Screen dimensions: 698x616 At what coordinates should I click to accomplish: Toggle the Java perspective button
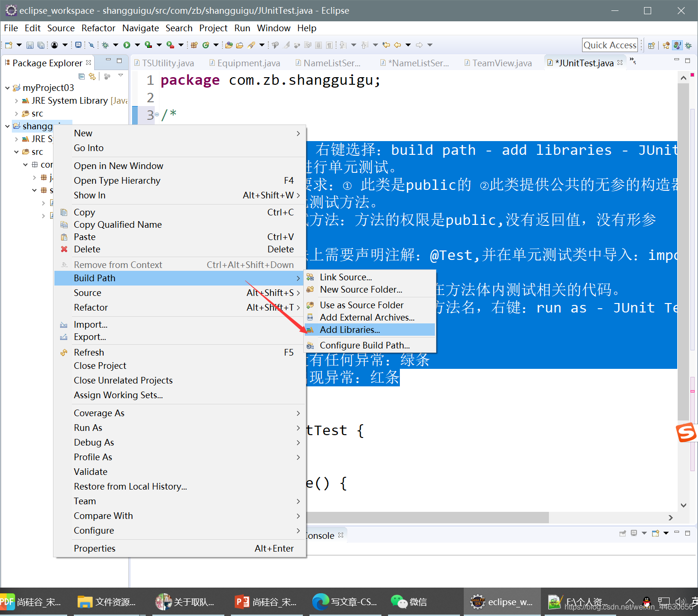[677, 45]
